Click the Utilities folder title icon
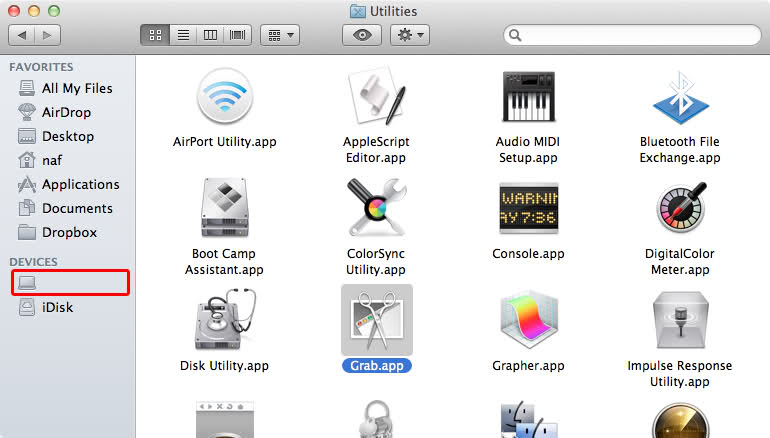Viewport: 770px width, 438px height. [358, 11]
